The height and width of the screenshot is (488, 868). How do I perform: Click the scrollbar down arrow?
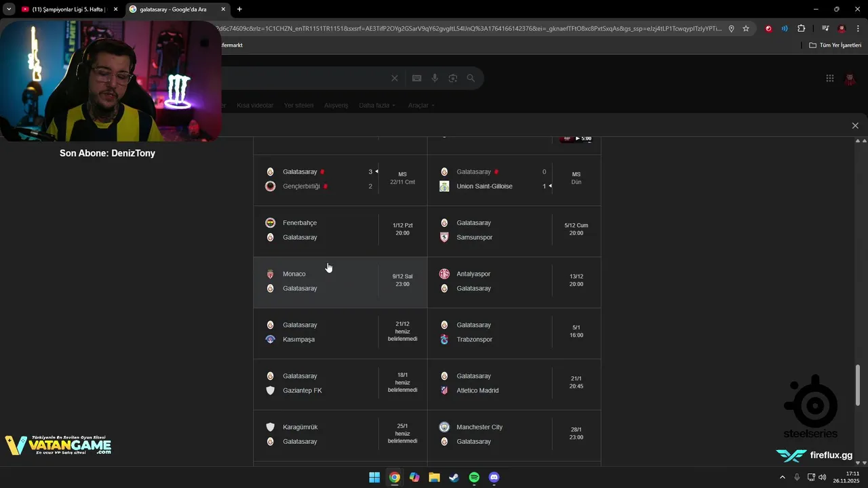[859, 462]
